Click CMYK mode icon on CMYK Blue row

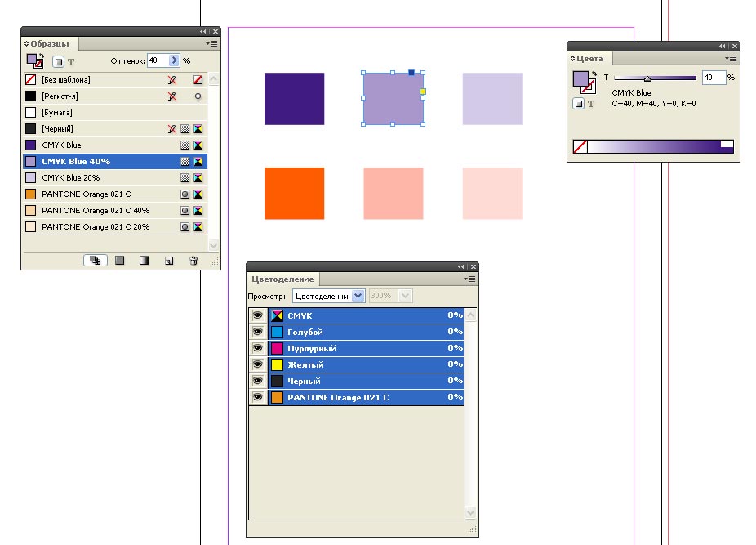[x=198, y=145]
